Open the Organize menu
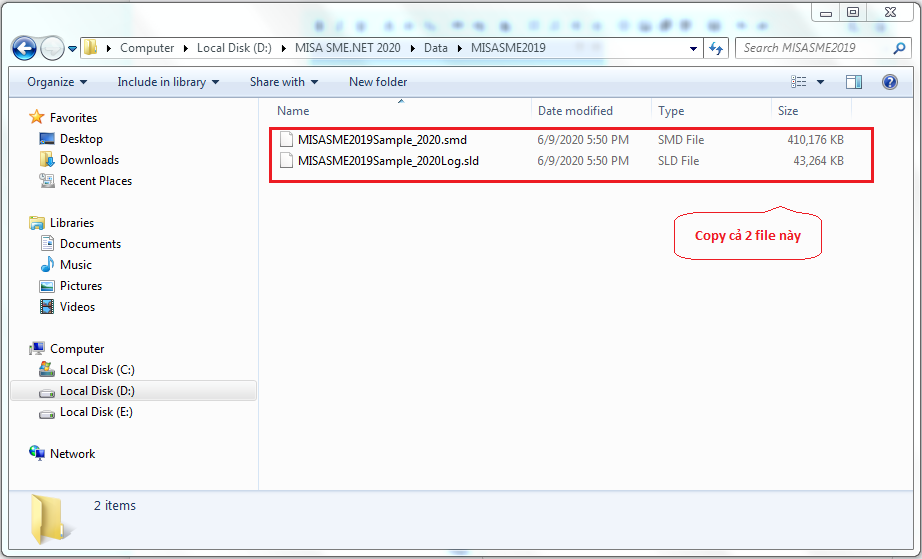The height and width of the screenshot is (559, 922). pyautogui.click(x=57, y=82)
